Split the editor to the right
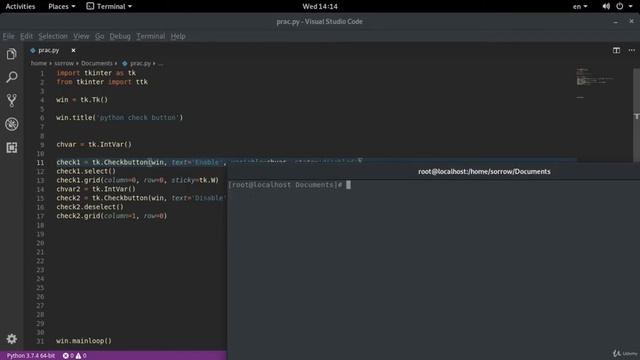This screenshot has width=640, height=360. [x=616, y=50]
